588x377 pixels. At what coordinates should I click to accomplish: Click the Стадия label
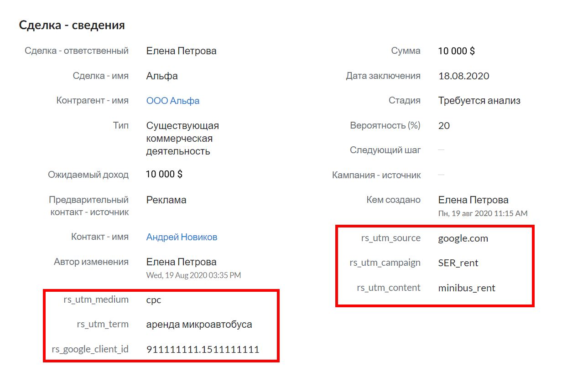pos(405,100)
